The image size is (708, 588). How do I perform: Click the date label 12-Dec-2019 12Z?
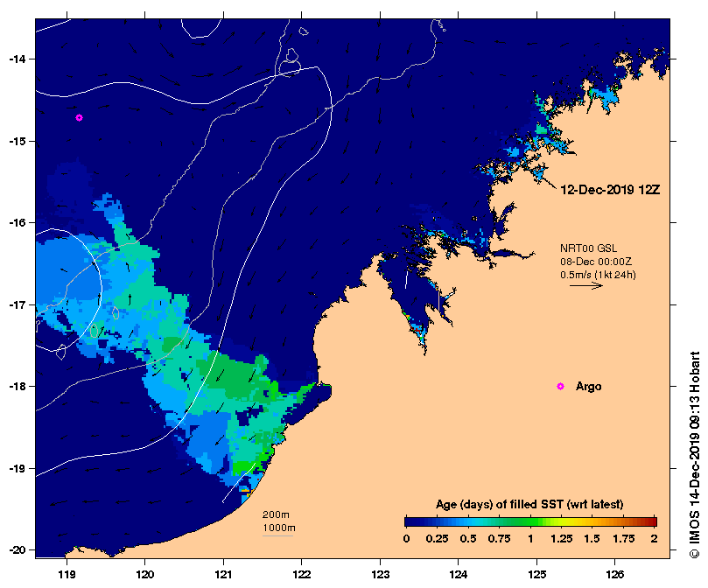(x=610, y=190)
